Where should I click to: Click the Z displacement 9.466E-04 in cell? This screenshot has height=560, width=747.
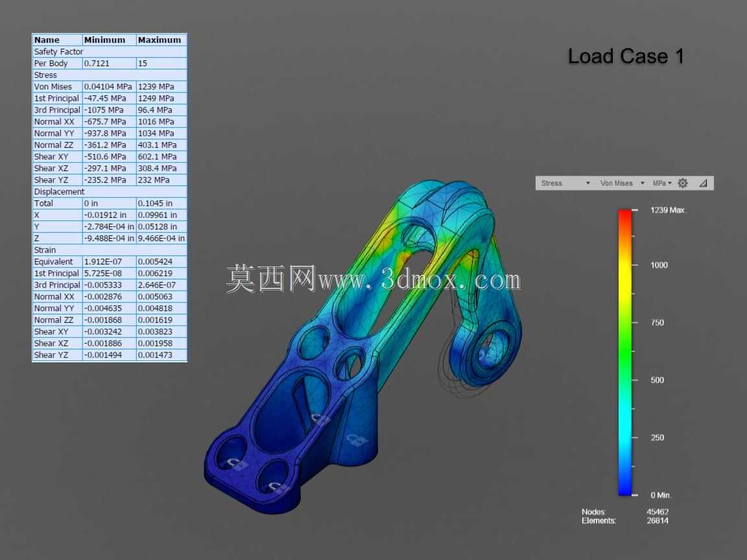pyautogui.click(x=161, y=238)
